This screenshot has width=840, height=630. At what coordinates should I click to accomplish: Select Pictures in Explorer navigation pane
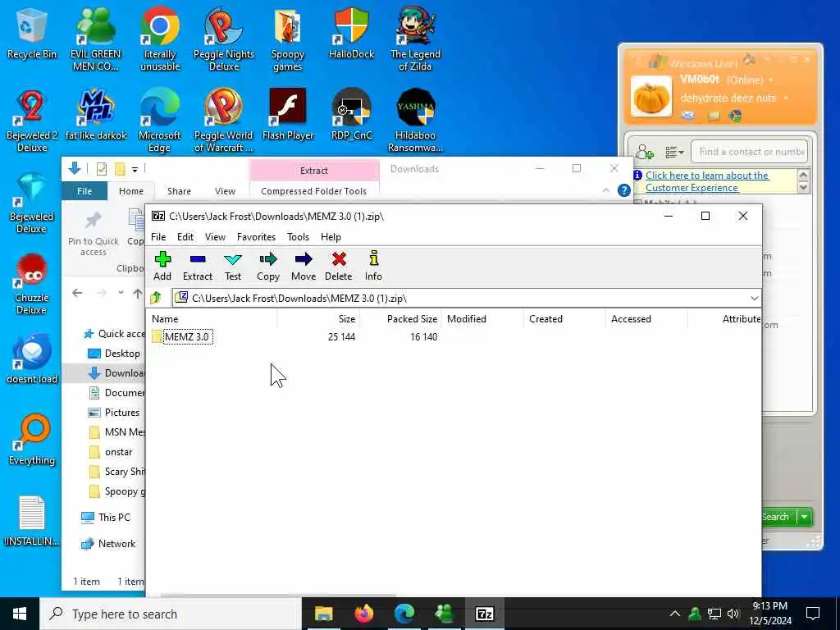[x=113, y=413]
